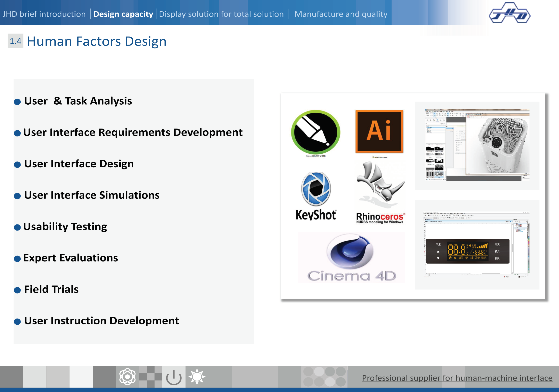Switch to Display solution for total solution
Image resolution: width=559 pixels, height=392 pixels.
point(221,14)
